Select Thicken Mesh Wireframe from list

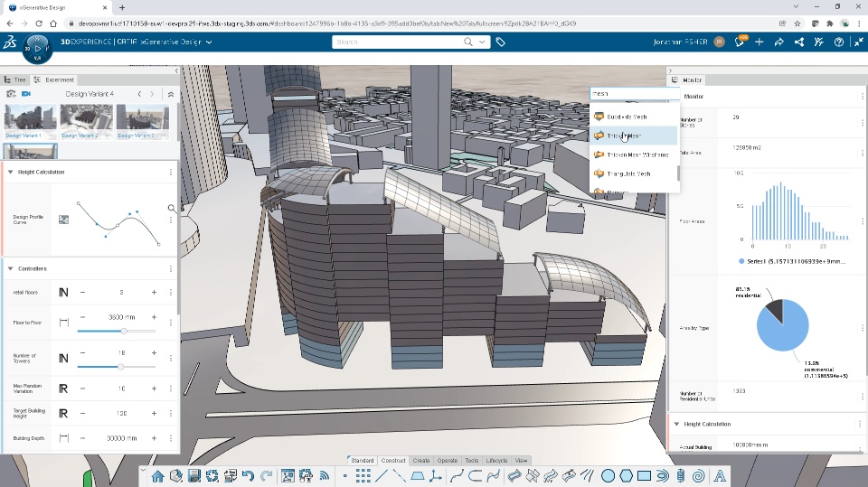coord(635,155)
